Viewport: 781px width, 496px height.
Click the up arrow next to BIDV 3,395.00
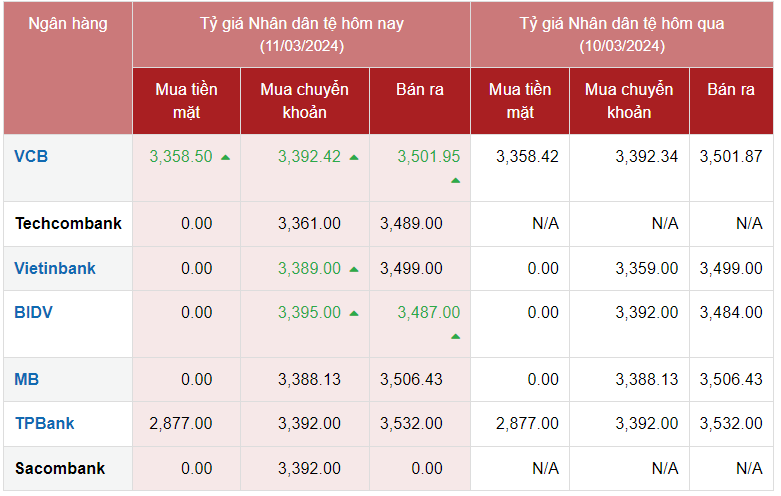(x=354, y=313)
